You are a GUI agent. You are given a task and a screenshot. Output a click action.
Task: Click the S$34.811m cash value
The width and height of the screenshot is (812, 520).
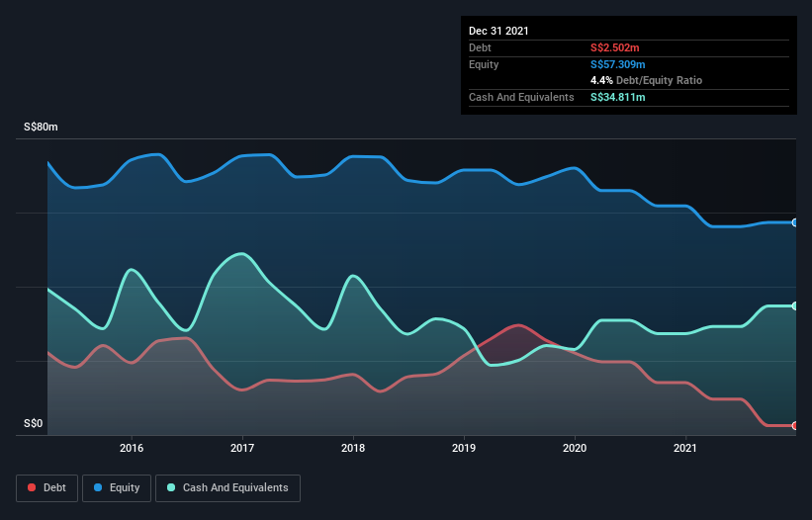click(618, 97)
